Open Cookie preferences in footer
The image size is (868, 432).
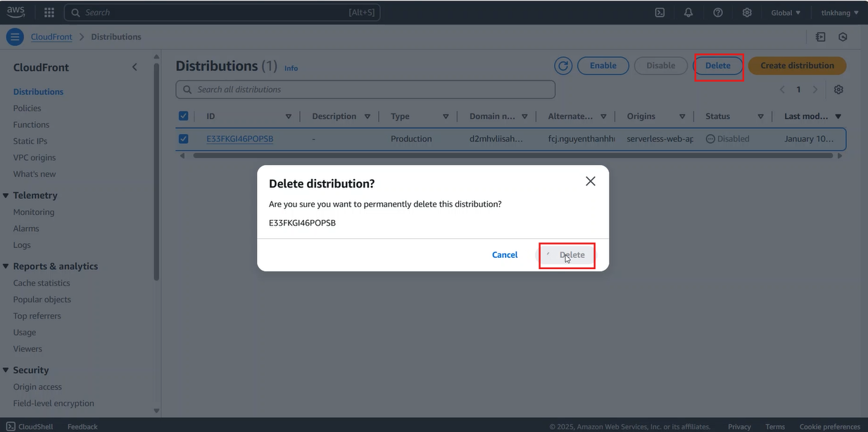[x=830, y=426]
